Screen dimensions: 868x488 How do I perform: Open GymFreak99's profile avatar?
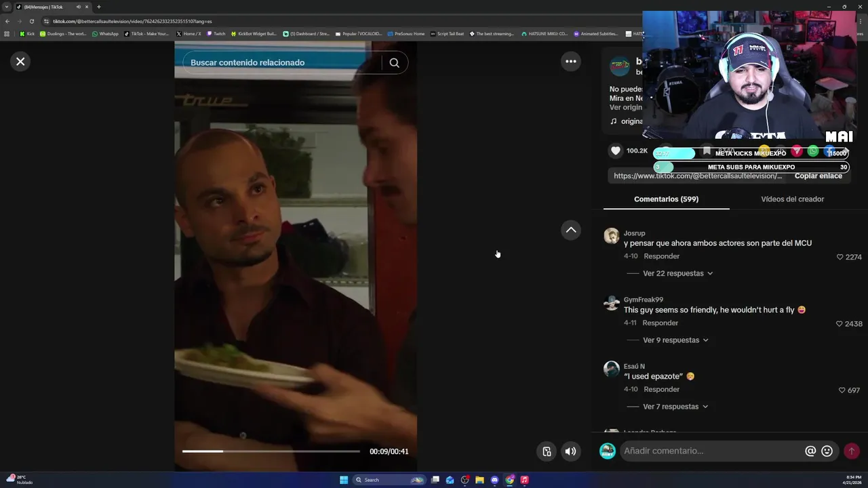tap(612, 303)
